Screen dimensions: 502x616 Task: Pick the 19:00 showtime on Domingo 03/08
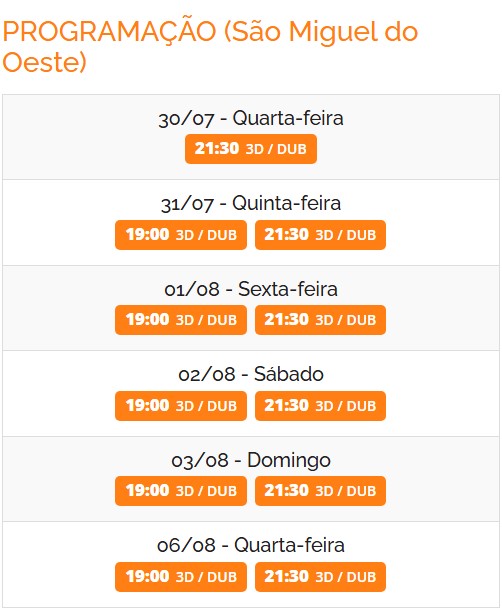click(181, 491)
